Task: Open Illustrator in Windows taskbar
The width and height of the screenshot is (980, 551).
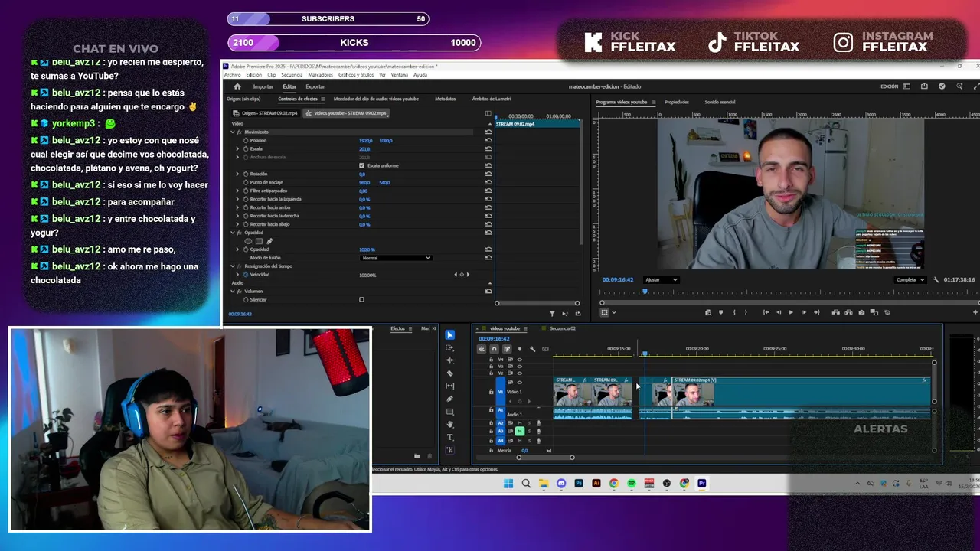Action: [x=596, y=483]
